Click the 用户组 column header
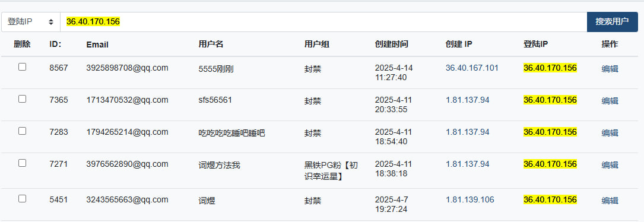Image resolution: width=644 pixels, height=222 pixels. pos(317,45)
